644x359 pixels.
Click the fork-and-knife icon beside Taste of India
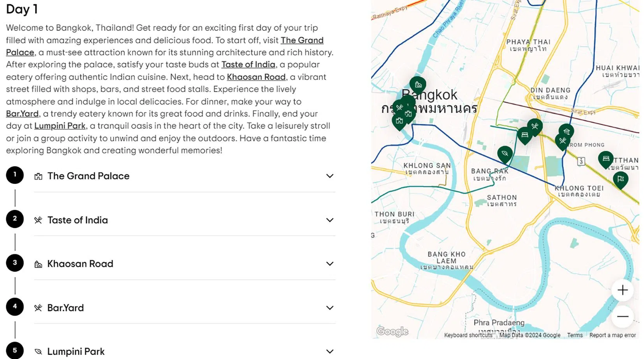pos(38,220)
